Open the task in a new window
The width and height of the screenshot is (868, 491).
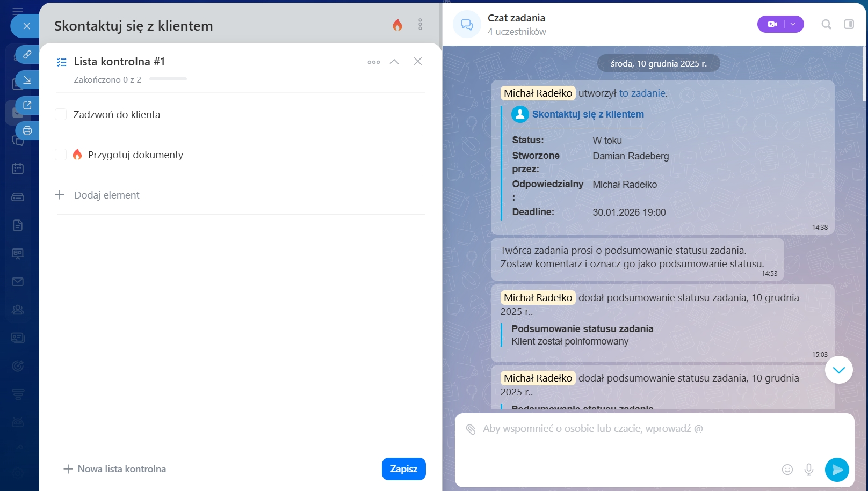[x=27, y=105]
